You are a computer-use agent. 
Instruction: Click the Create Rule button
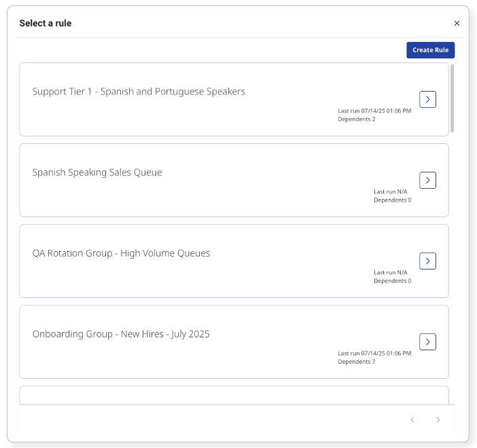click(431, 50)
